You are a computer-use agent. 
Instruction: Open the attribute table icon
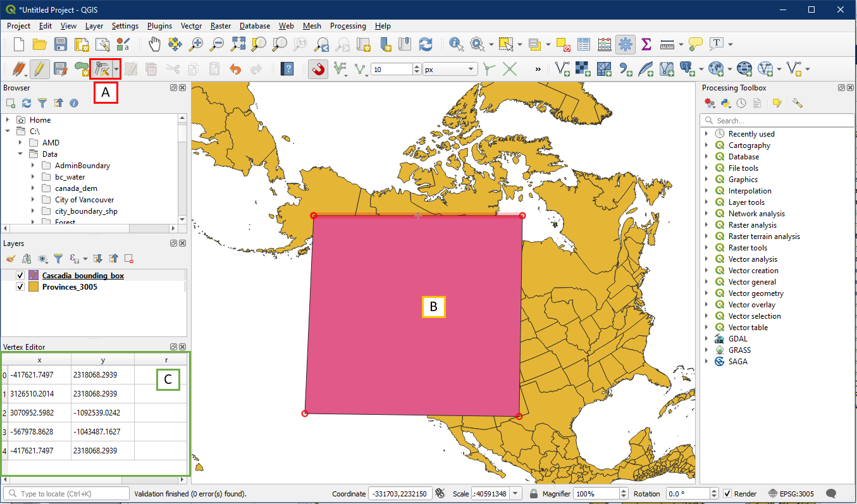pos(584,44)
